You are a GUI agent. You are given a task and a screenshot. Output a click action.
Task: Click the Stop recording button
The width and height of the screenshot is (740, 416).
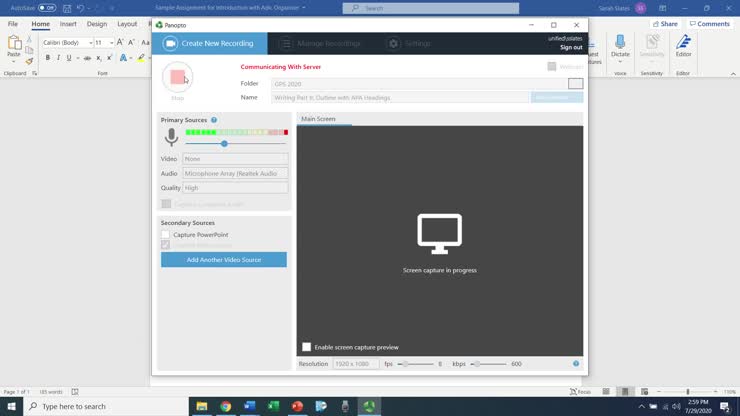click(x=177, y=77)
